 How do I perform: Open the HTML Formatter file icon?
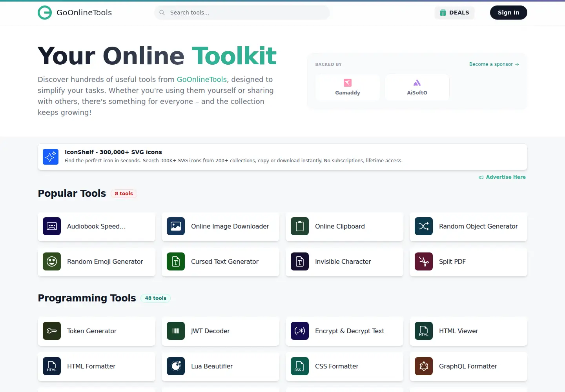(52, 366)
